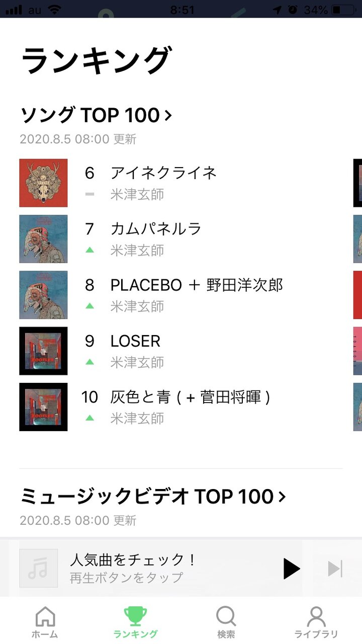Open the Library person icon

pos(316,617)
